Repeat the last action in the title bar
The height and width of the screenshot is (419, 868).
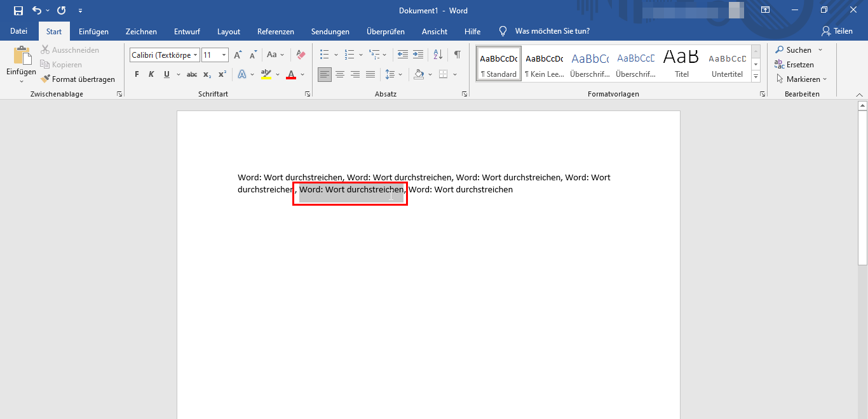tap(62, 11)
